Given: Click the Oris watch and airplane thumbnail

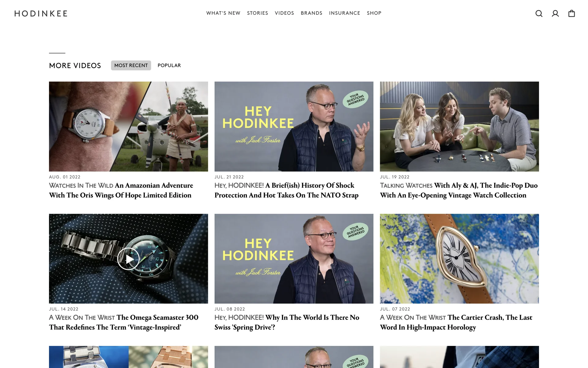Looking at the screenshot, I should coord(128,126).
